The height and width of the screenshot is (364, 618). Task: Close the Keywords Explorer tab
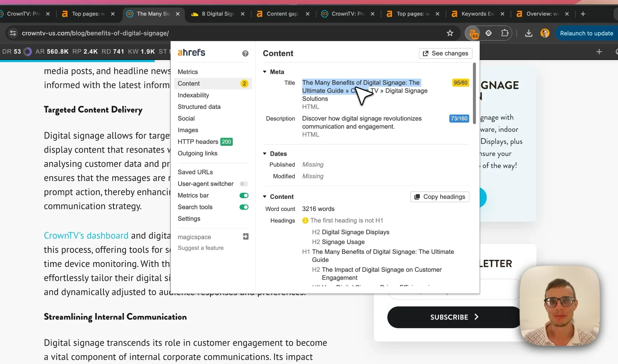pyautogui.click(x=502, y=14)
